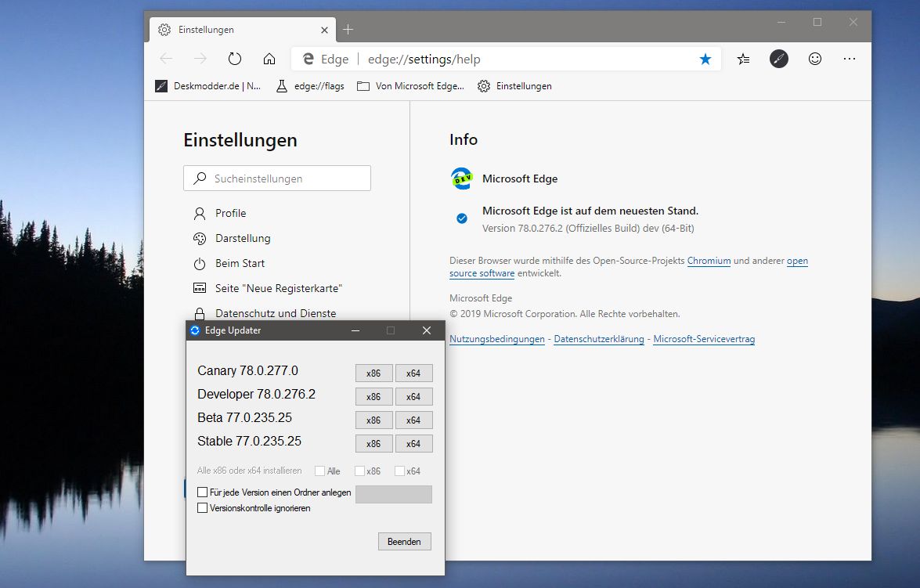
Task: Download Developer x86 in Edge Updater
Action: click(x=373, y=397)
